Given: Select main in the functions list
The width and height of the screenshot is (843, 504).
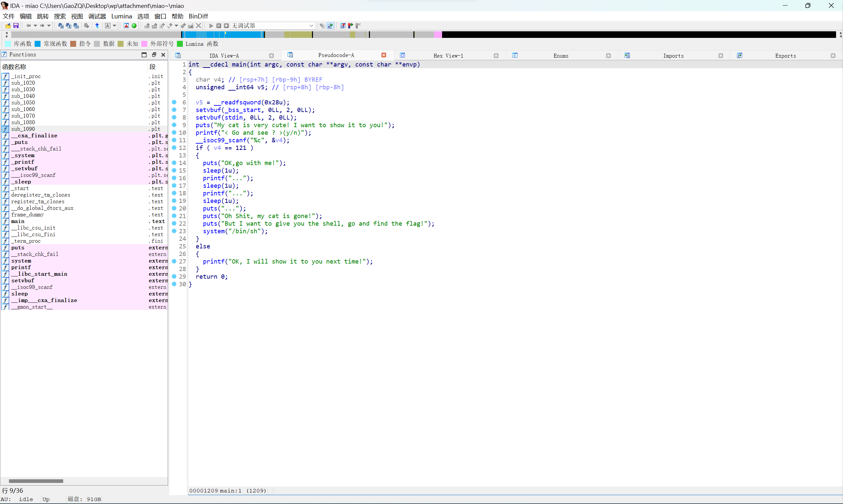Looking at the screenshot, I should coord(84,221).
